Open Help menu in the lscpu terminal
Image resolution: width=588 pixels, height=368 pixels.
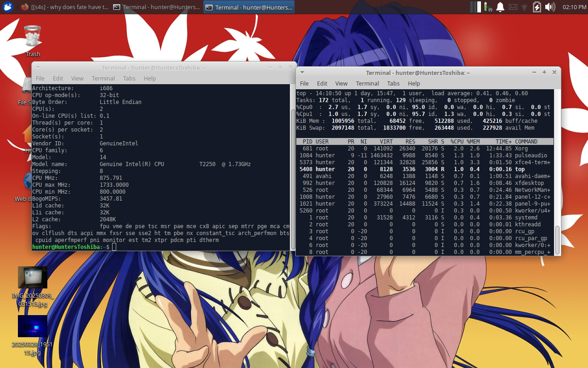[x=150, y=78]
